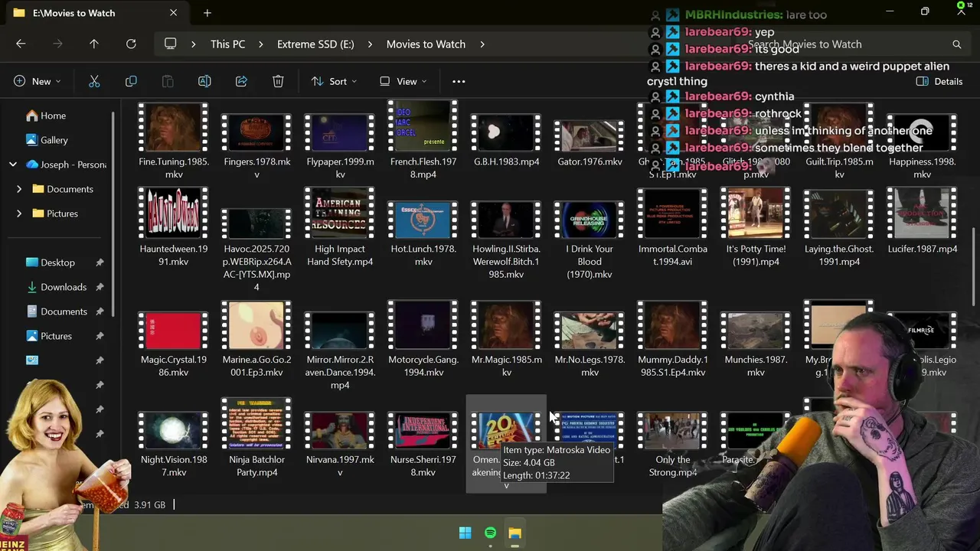The image size is (980, 551).
Task: Expand the chevron after Movies to Watch
Action: tap(482, 44)
